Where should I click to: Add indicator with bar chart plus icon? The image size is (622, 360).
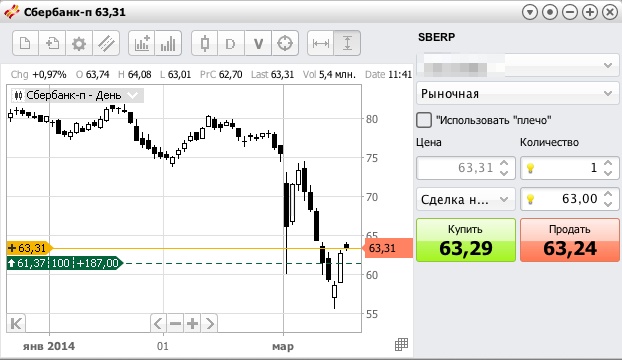142,43
